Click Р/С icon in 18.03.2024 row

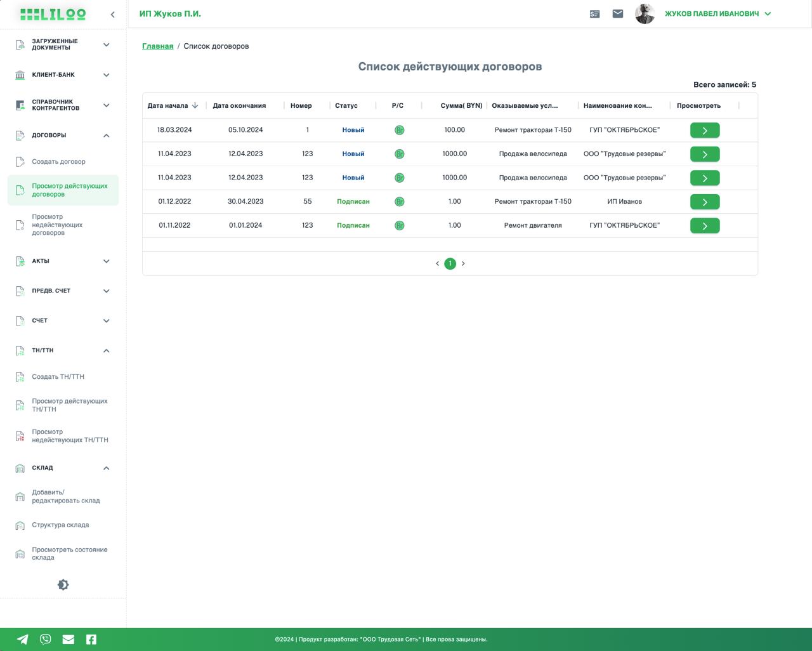pyautogui.click(x=400, y=130)
